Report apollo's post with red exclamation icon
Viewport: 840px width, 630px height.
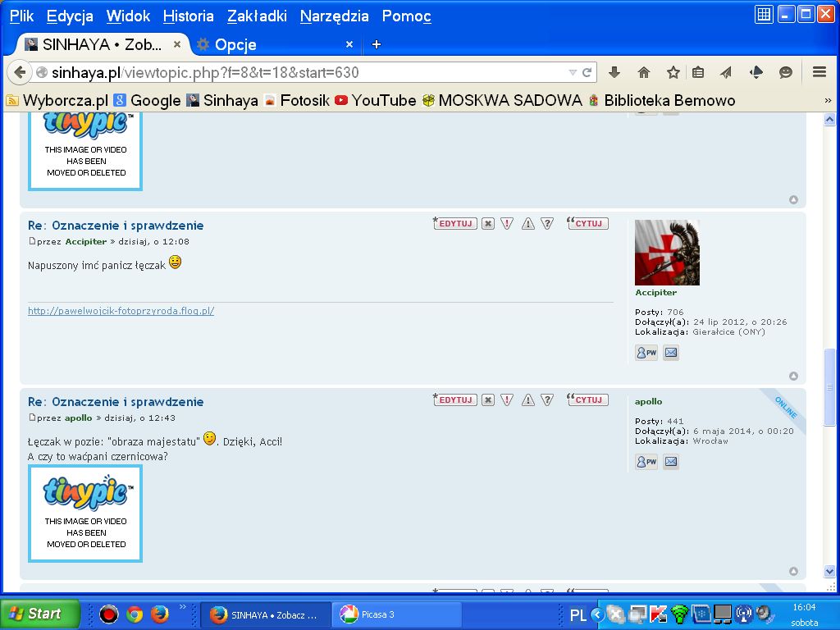pos(507,399)
